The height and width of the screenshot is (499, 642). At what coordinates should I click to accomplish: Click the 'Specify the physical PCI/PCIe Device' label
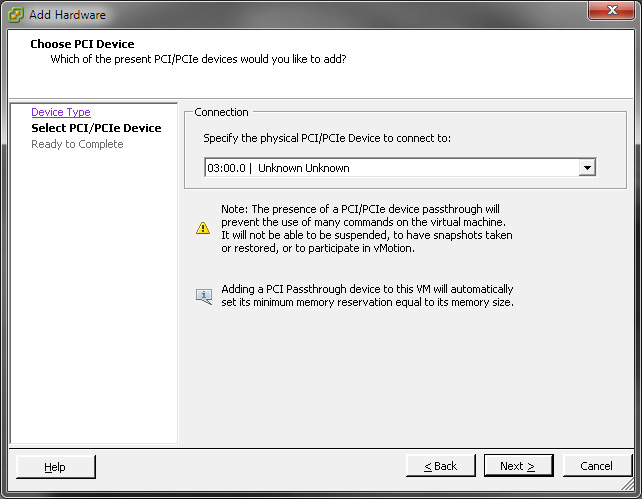(327, 138)
